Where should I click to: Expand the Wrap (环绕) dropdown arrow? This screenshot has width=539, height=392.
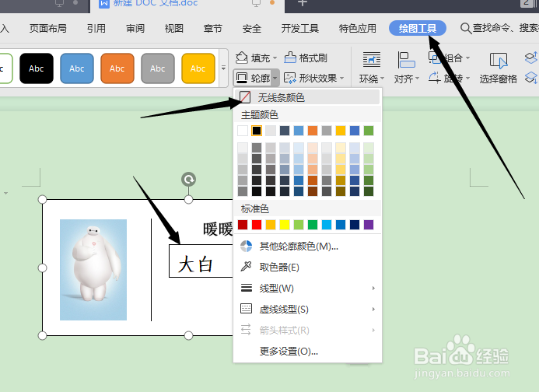coord(382,79)
